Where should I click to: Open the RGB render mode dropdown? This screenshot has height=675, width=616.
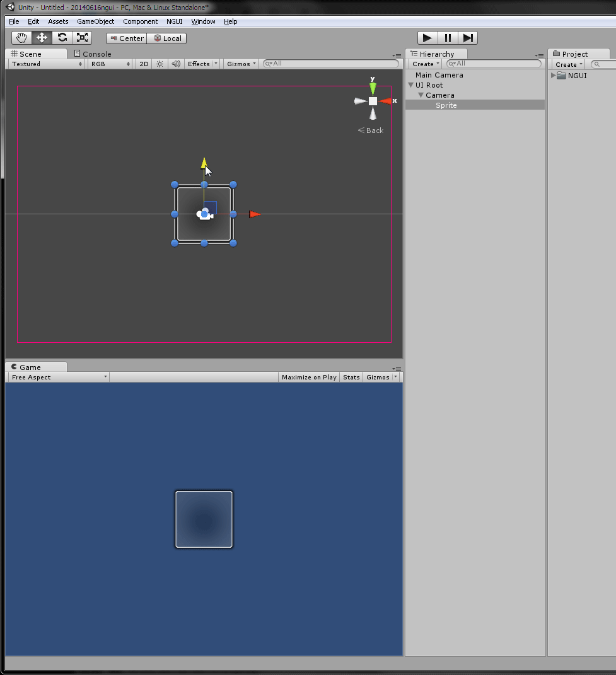click(x=110, y=64)
